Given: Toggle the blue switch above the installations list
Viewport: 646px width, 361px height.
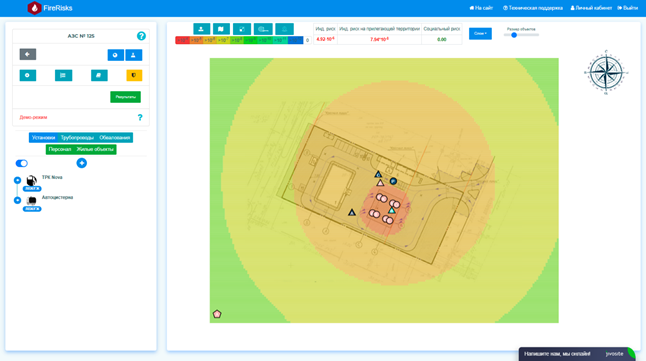Looking at the screenshot, I should tap(21, 163).
